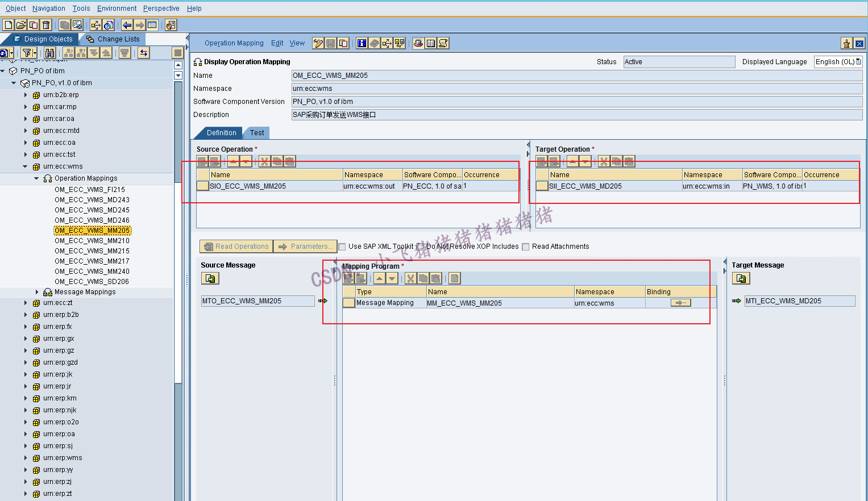The height and width of the screenshot is (501, 868).
Task: Open the editor's Edit menu
Action: tap(277, 43)
